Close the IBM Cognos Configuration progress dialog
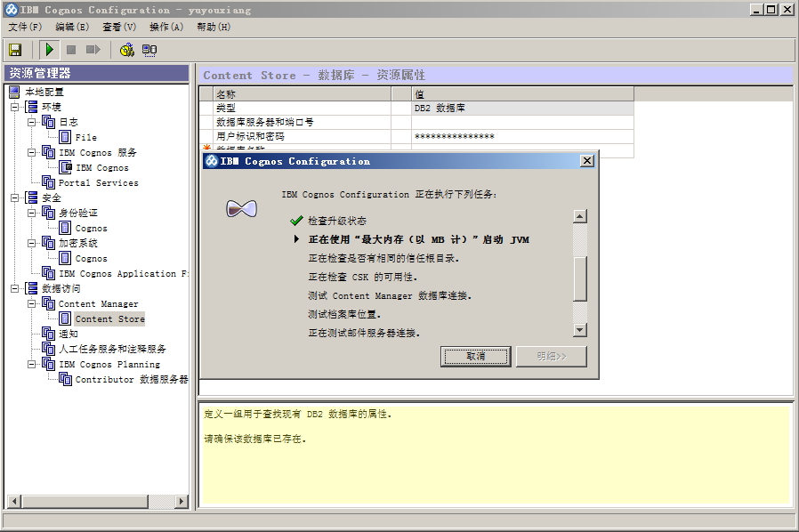The height and width of the screenshot is (532, 799). [x=587, y=161]
